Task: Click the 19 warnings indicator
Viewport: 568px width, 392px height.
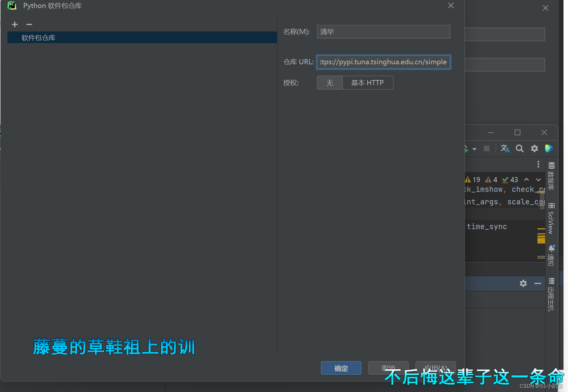Action: click(472, 180)
